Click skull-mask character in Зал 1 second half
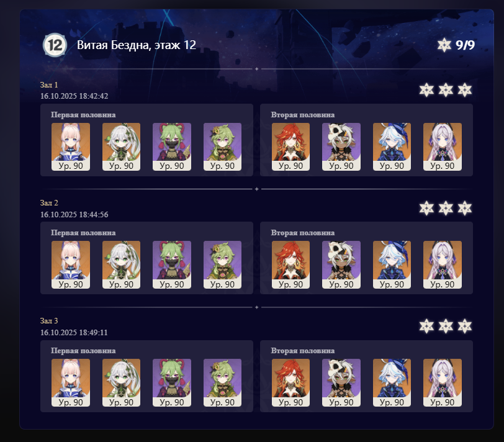504x442 pixels. coord(341,147)
